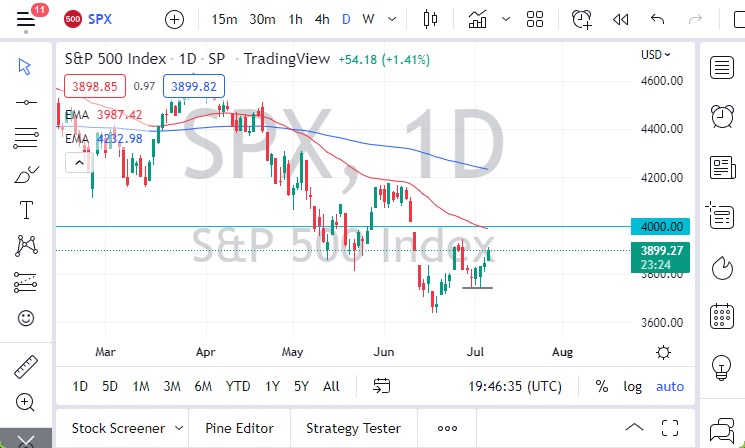Select the trend line drawing tool
The width and height of the screenshot is (745, 448).
[27, 102]
